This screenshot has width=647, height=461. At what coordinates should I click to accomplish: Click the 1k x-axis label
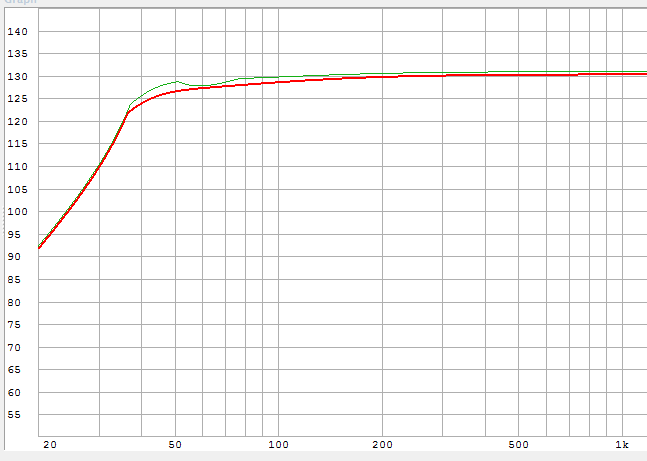(x=622, y=445)
